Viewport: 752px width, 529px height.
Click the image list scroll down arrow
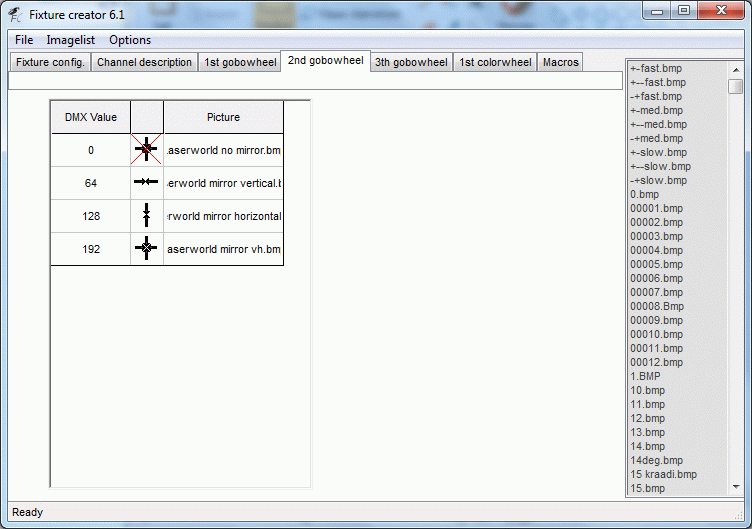click(736, 487)
